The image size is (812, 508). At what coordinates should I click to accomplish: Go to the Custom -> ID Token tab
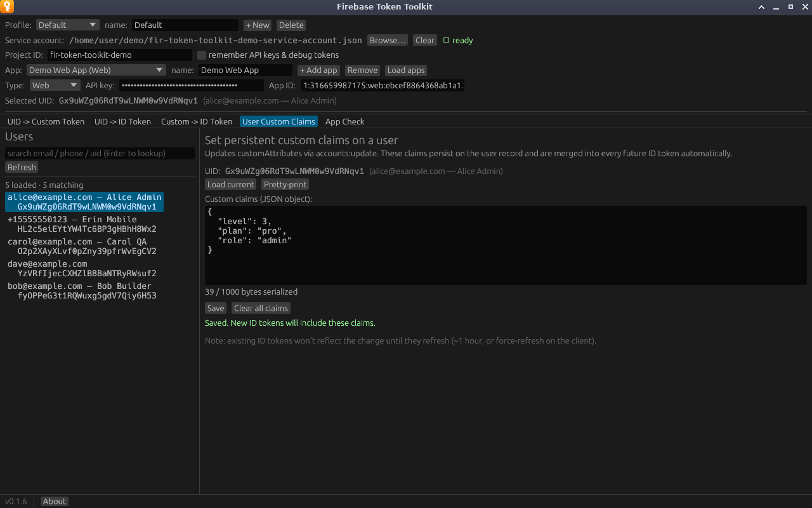pos(197,122)
